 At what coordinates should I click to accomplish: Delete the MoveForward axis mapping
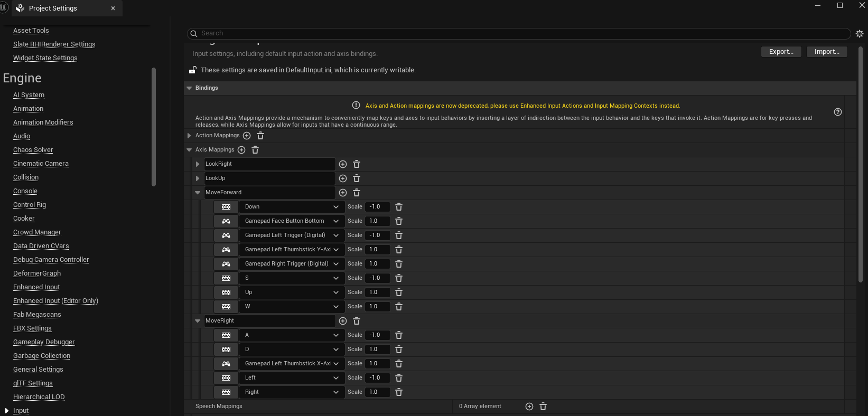357,193
